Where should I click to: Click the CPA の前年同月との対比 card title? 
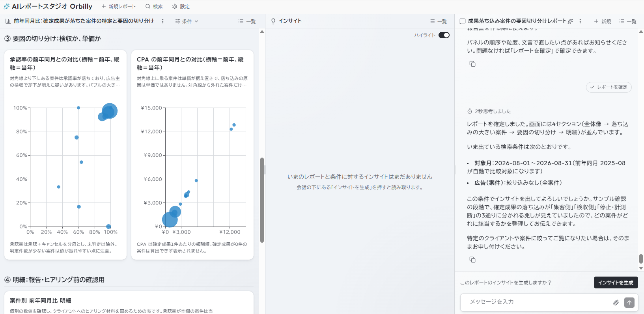pyautogui.click(x=190, y=63)
